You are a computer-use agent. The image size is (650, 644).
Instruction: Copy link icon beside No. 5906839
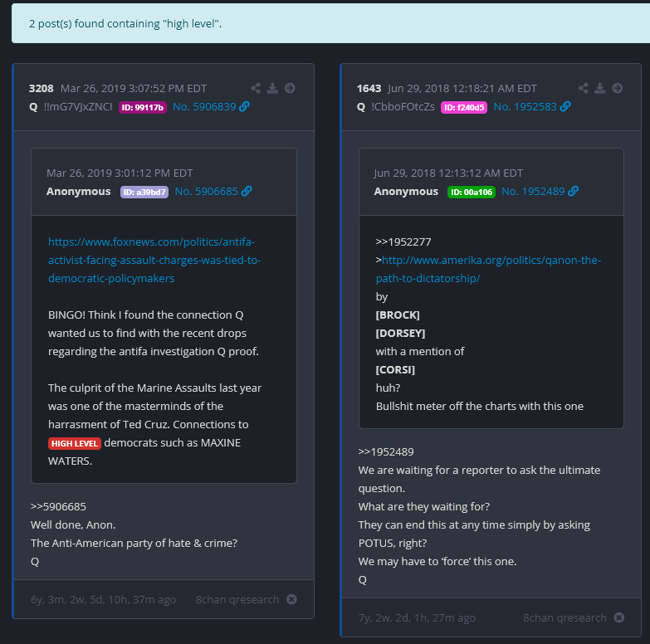coord(245,106)
